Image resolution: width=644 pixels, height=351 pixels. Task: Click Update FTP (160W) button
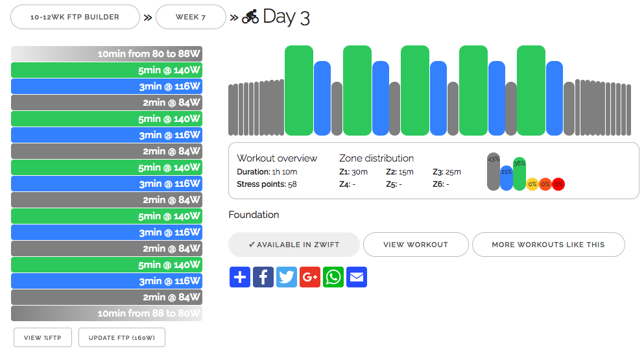(x=122, y=337)
